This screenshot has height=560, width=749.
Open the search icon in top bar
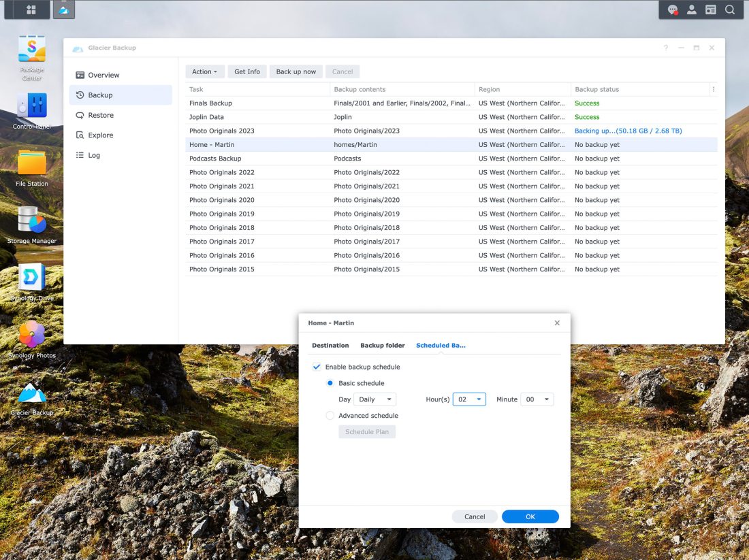[x=730, y=10]
